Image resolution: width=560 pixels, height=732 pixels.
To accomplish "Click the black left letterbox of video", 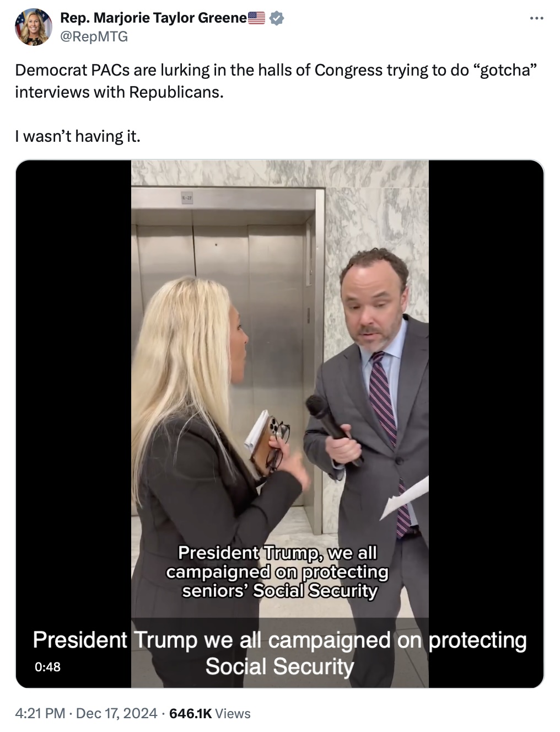I will [x=73, y=386].
